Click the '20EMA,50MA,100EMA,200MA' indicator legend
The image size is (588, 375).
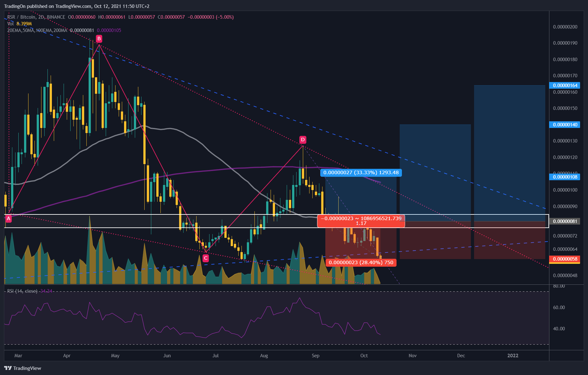(37, 30)
